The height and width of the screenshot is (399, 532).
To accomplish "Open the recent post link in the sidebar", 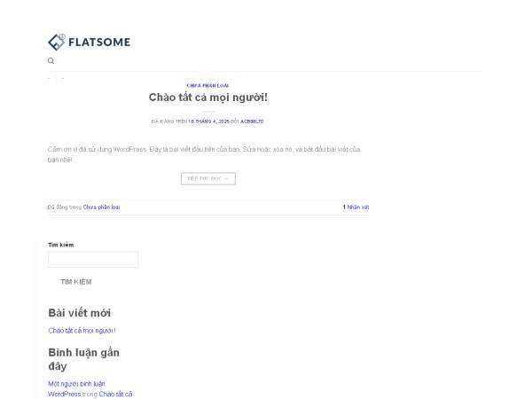I will tap(82, 331).
